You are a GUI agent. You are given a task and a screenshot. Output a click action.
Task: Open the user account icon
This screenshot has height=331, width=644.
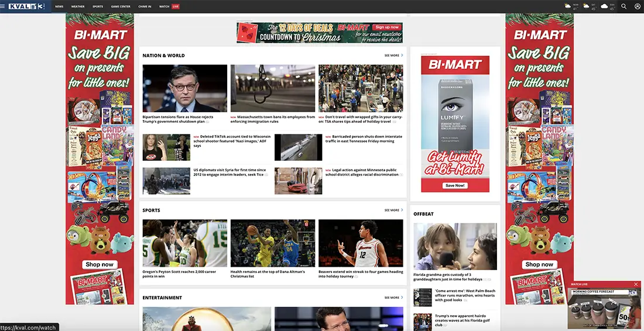[x=638, y=6]
